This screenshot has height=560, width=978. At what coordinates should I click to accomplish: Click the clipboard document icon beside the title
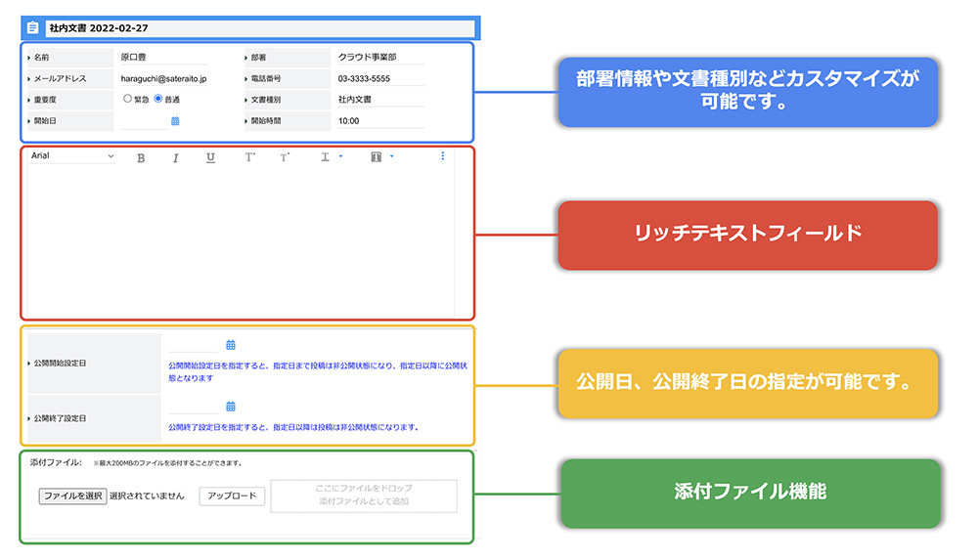pos(33,27)
